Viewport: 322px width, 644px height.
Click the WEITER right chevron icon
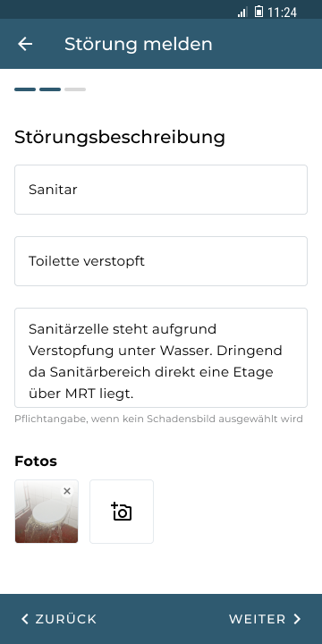(297, 619)
